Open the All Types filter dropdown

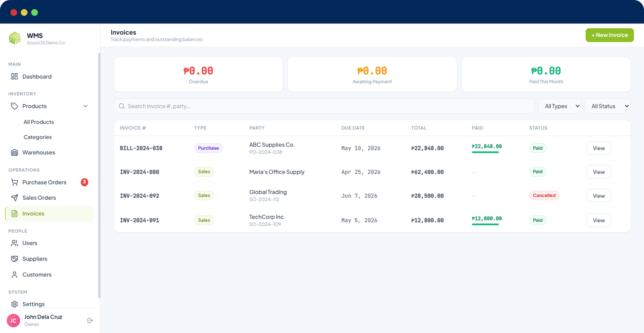point(559,106)
